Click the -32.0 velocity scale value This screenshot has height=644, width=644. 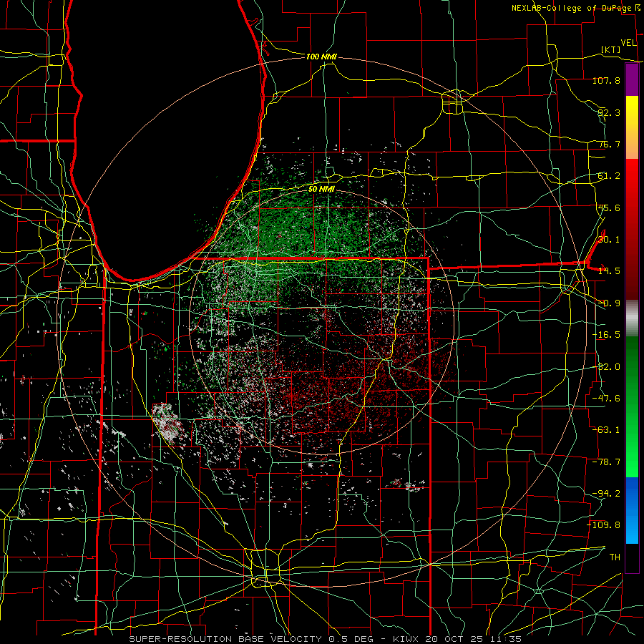point(606,367)
